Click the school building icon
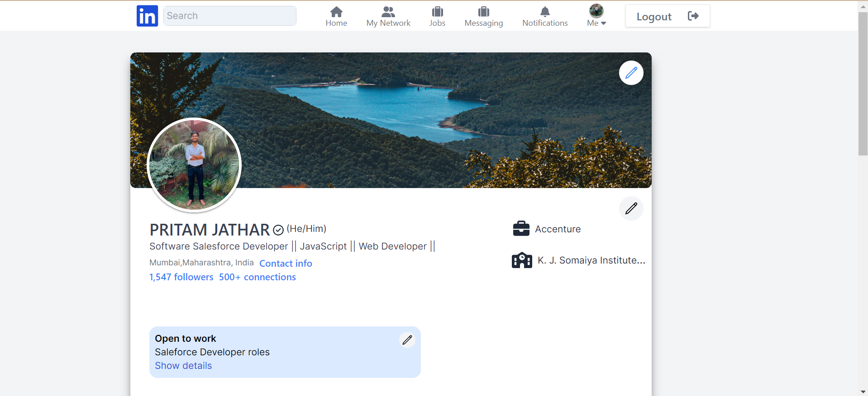The image size is (868, 396). click(522, 260)
